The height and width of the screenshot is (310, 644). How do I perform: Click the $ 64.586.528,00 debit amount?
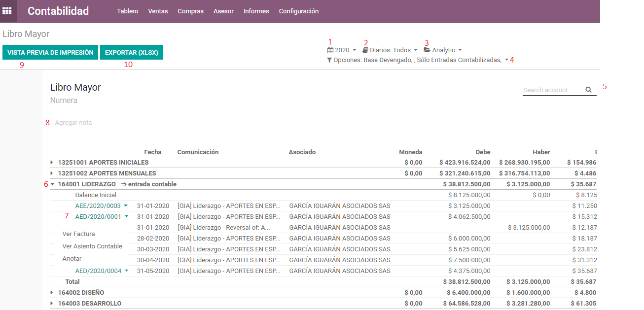[467, 303]
